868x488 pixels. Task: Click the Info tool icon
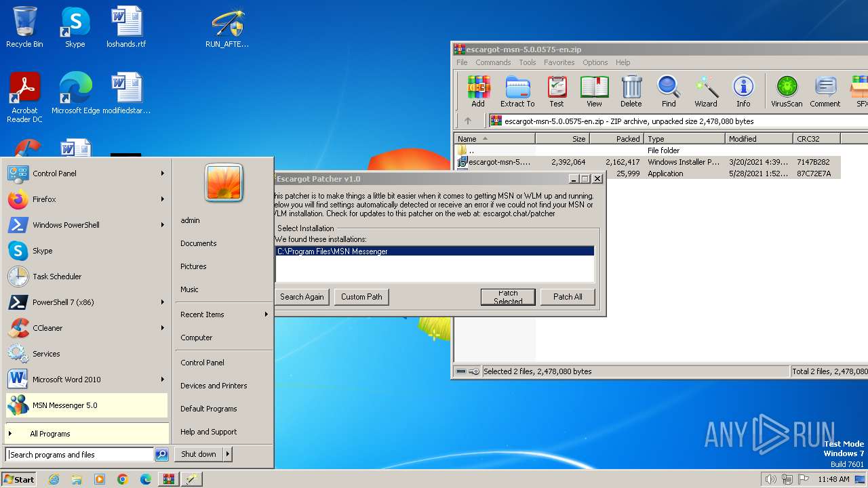743,91
